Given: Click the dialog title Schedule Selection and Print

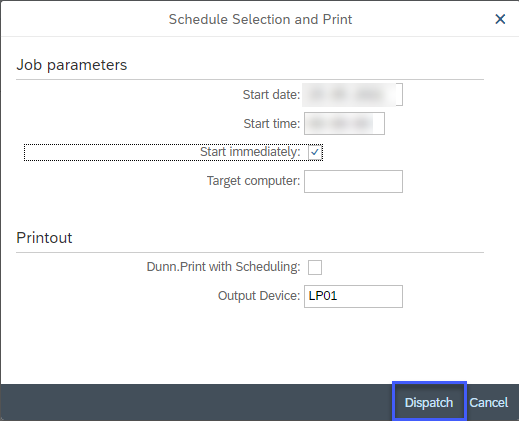Looking at the screenshot, I should pyautogui.click(x=260, y=19).
